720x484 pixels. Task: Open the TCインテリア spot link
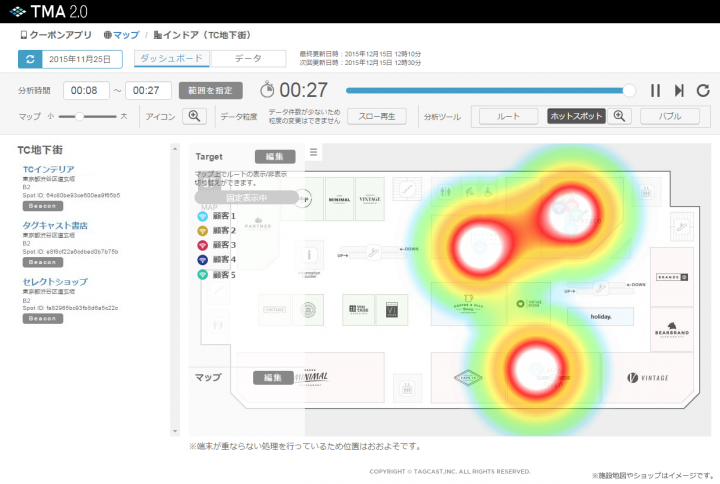49,169
